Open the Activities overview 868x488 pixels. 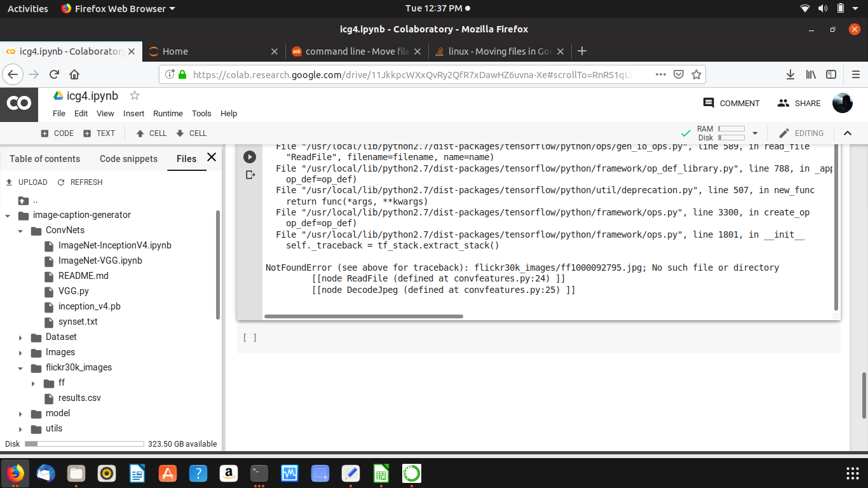point(27,8)
